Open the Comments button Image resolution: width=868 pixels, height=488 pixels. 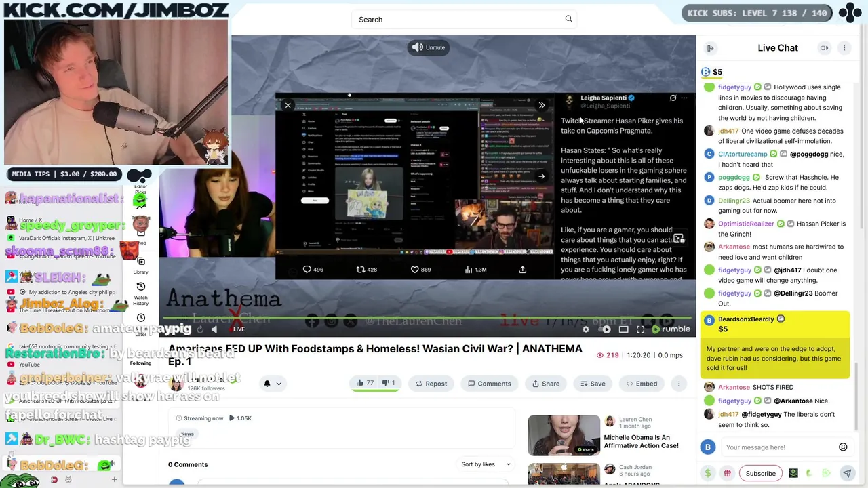coord(489,384)
